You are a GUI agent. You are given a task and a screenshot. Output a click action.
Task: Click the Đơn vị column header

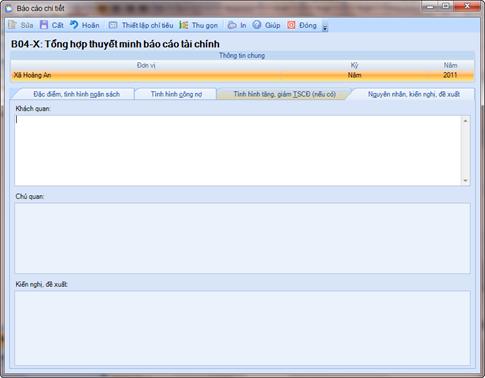[x=146, y=65]
